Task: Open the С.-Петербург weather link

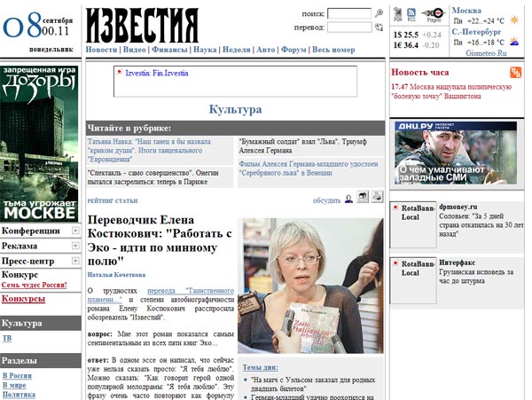Action: [x=476, y=32]
